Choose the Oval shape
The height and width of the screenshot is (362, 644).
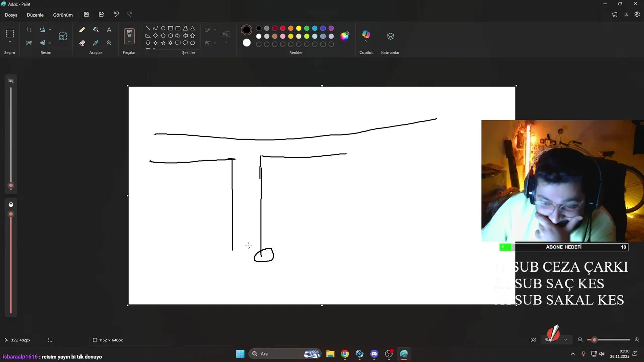163,29
